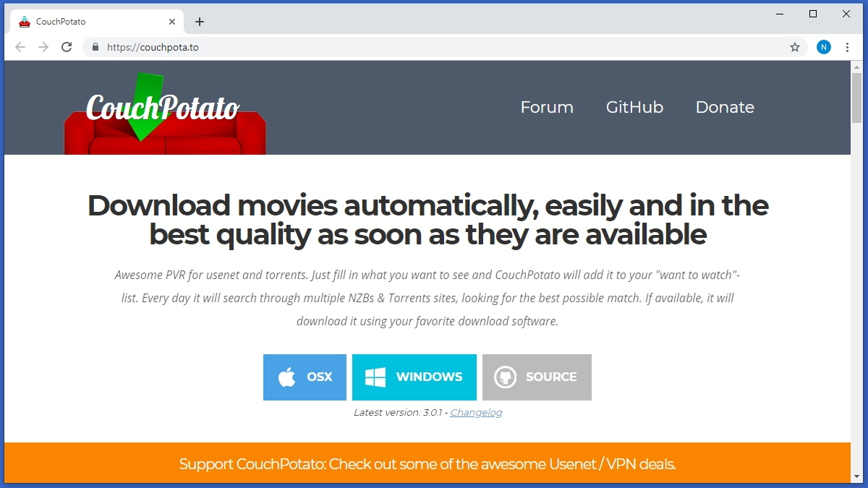Screen dimensions: 868x488
Task: Open the Changelog link
Action: (x=476, y=413)
